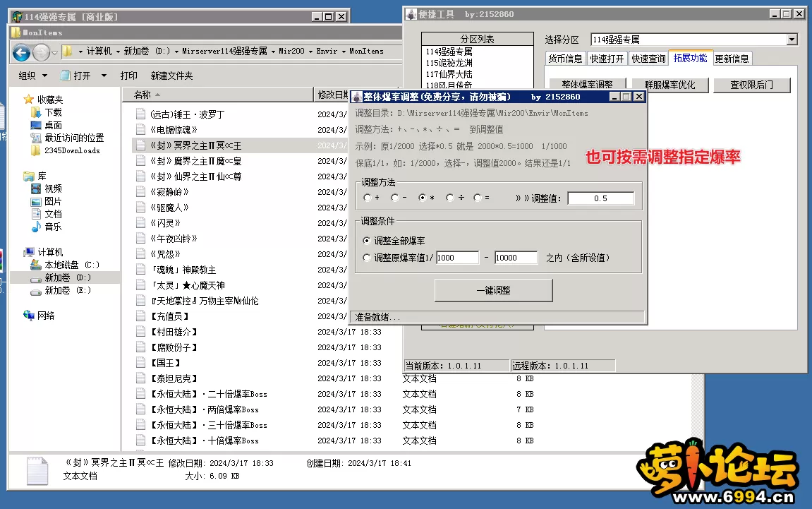This screenshot has height=509, width=812.
Task: Switch to the 快速打开 tab
Action: point(607,59)
